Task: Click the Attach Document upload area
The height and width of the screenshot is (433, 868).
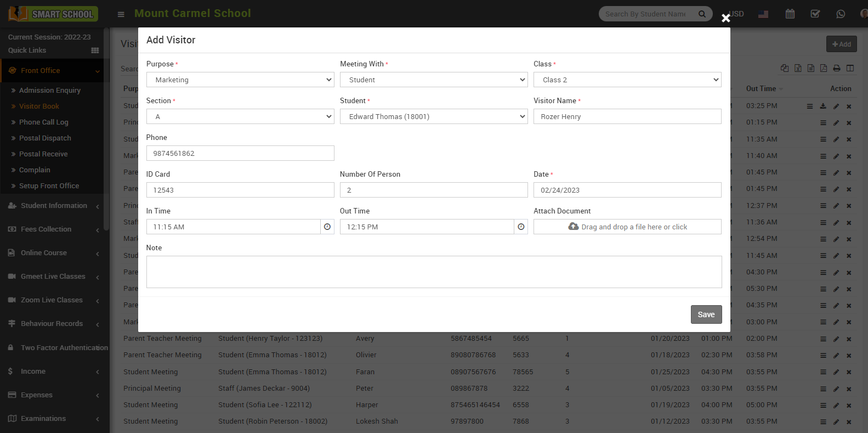Action: [627, 227]
